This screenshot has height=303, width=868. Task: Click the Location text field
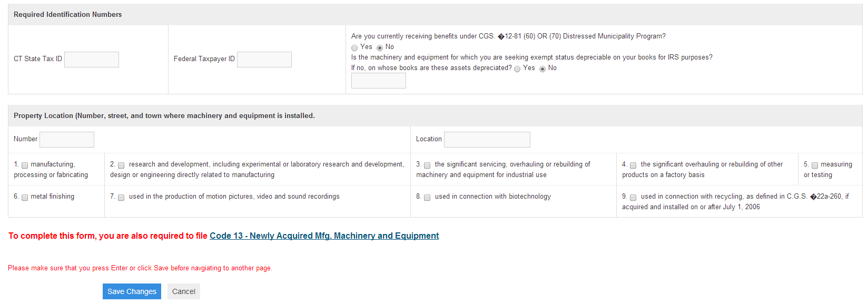pyautogui.click(x=487, y=140)
